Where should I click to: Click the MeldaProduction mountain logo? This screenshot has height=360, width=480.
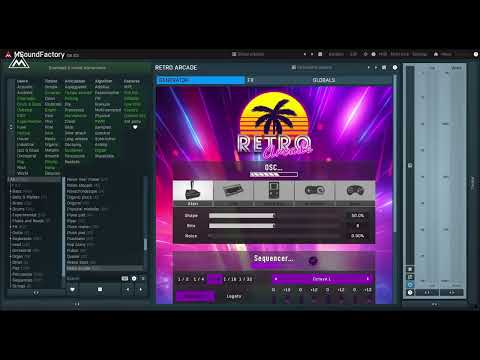19,61
